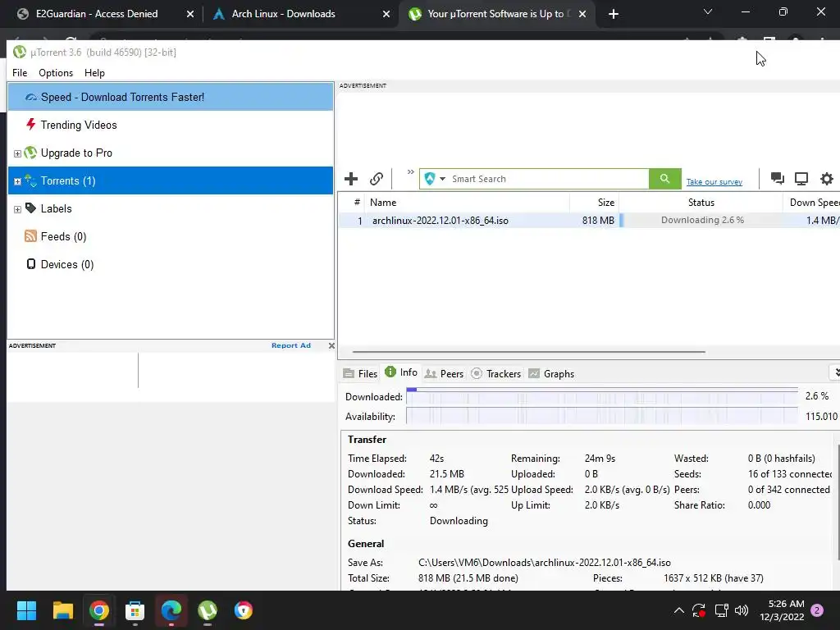Viewport: 840px width, 630px height.
Task: Click the 818 MB size cell
Action: tap(598, 220)
